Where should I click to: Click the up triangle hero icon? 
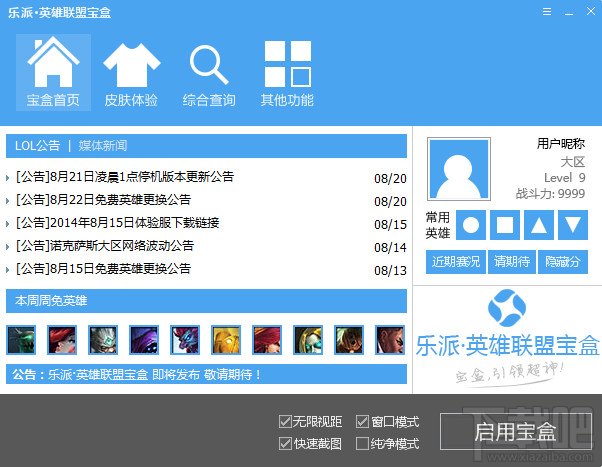click(539, 225)
